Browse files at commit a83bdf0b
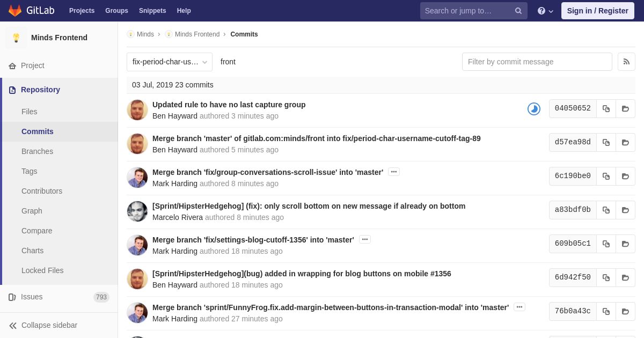644x338 pixels. click(x=625, y=210)
